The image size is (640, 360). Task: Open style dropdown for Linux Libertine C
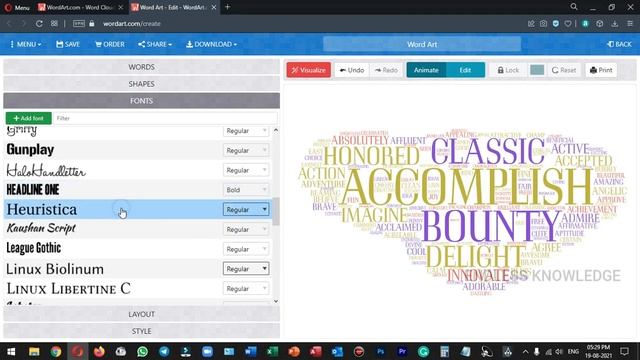(x=246, y=289)
